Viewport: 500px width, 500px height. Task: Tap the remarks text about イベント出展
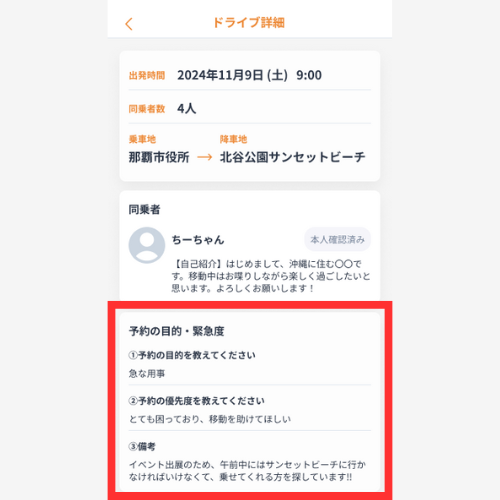click(x=247, y=471)
